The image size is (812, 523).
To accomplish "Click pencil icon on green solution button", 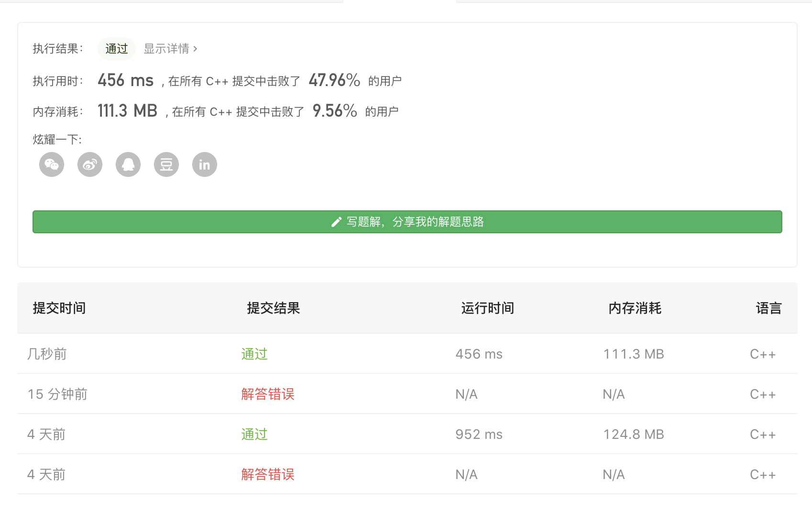I will coord(336,222).
